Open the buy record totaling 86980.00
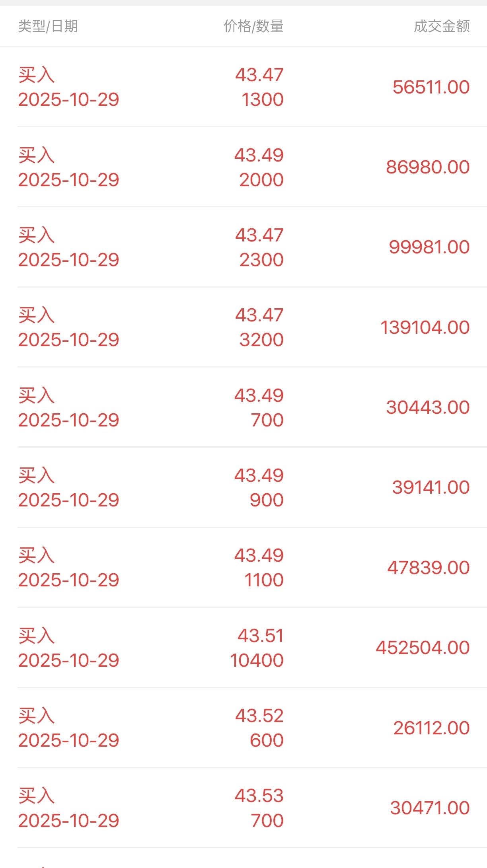 point(243,167)
